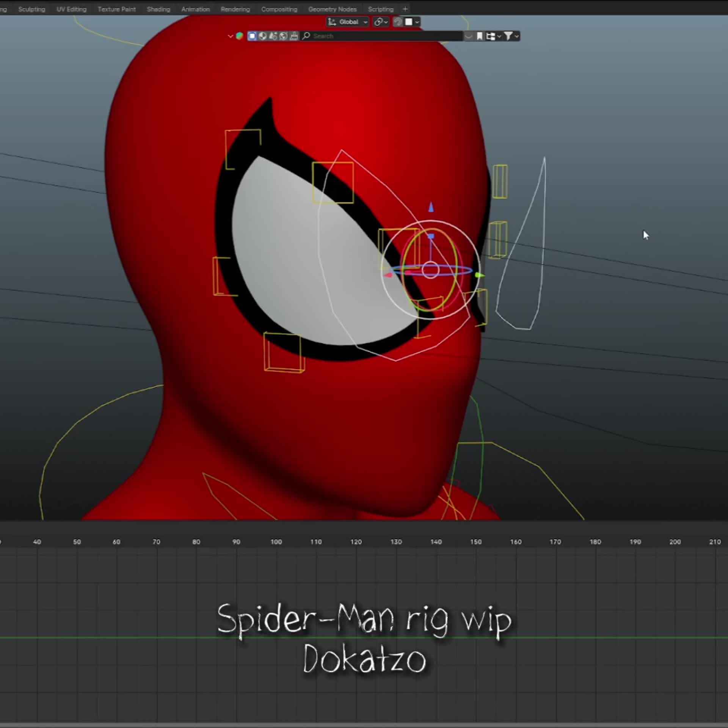Viewport: 728px width, 728px height.
Task: Click the bookmark icon after search field
Action: (480, 36)
